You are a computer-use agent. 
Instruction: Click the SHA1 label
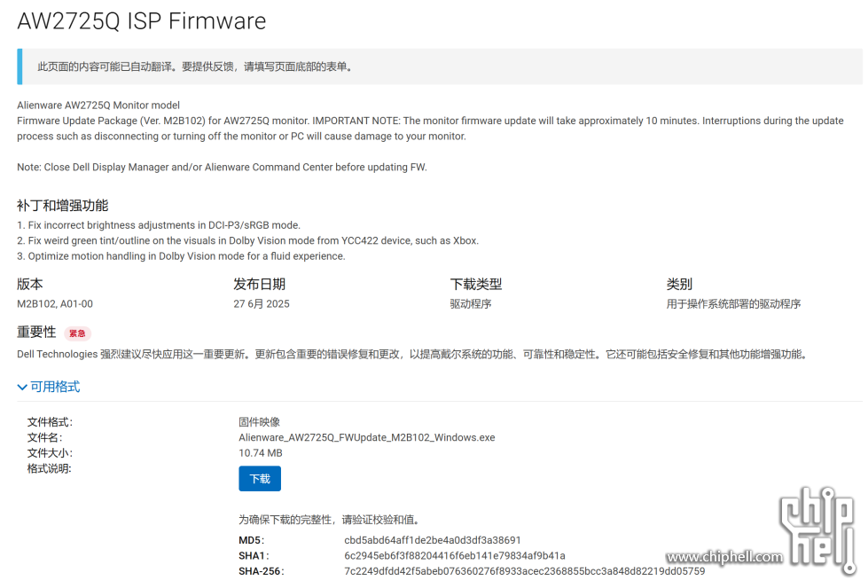pyautogui.click(x=254, y=555)
